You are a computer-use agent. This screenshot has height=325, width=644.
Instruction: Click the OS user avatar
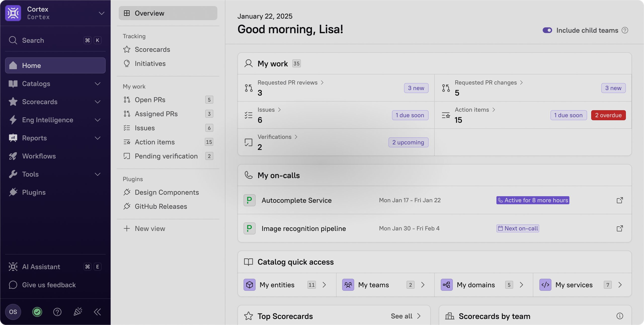click(x=13, y=312)
